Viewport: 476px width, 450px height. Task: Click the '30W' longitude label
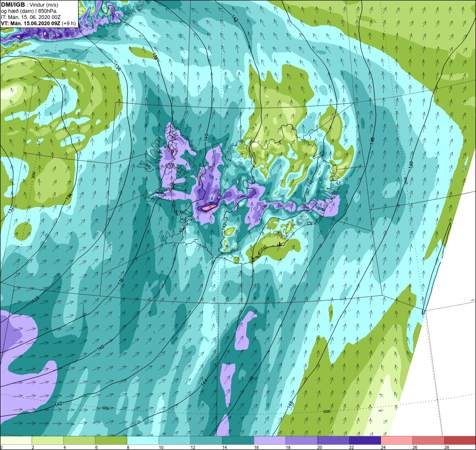point(34,176)
